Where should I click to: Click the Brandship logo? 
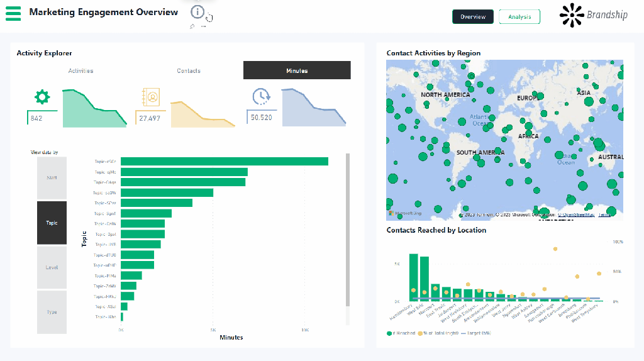pos(594,15)
